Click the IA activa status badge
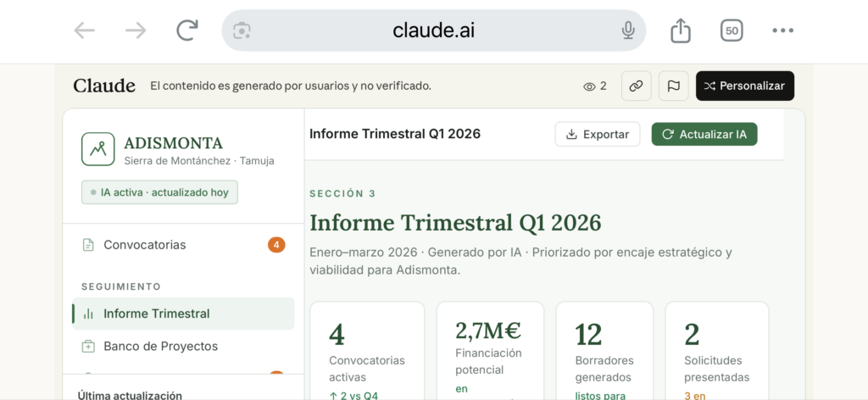Image resolution: width=868 pixels, height=400 pixels. 160,192
